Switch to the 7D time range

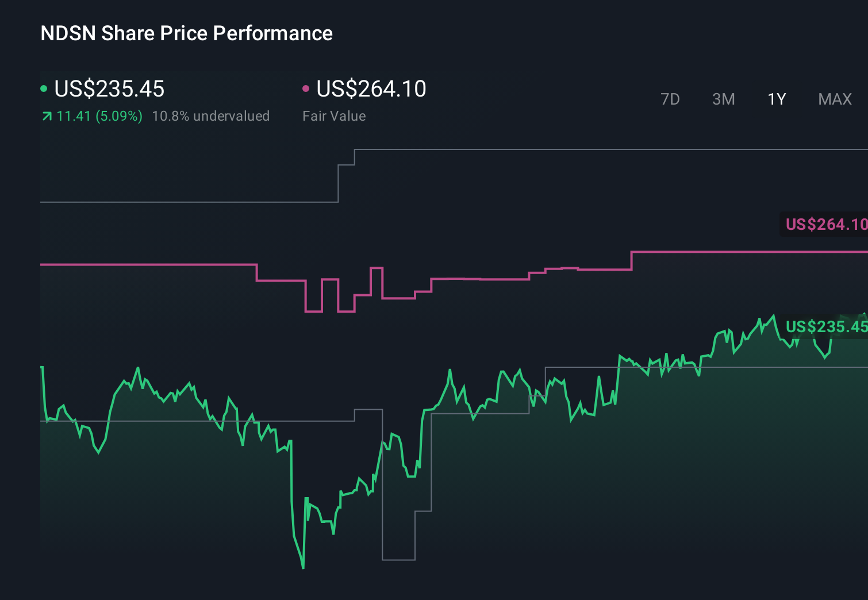(x=670, y=99)
